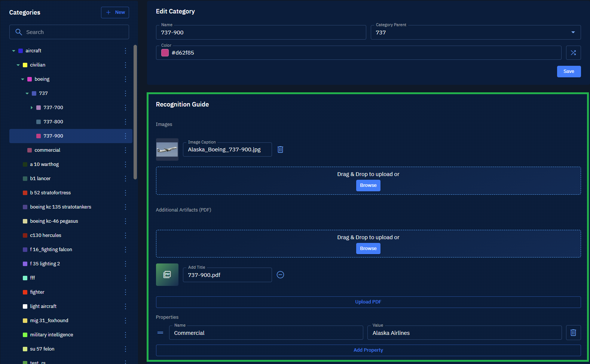Click the randomize color shuffle icon
The image size is (590, 364).
[x=573, y=53]
